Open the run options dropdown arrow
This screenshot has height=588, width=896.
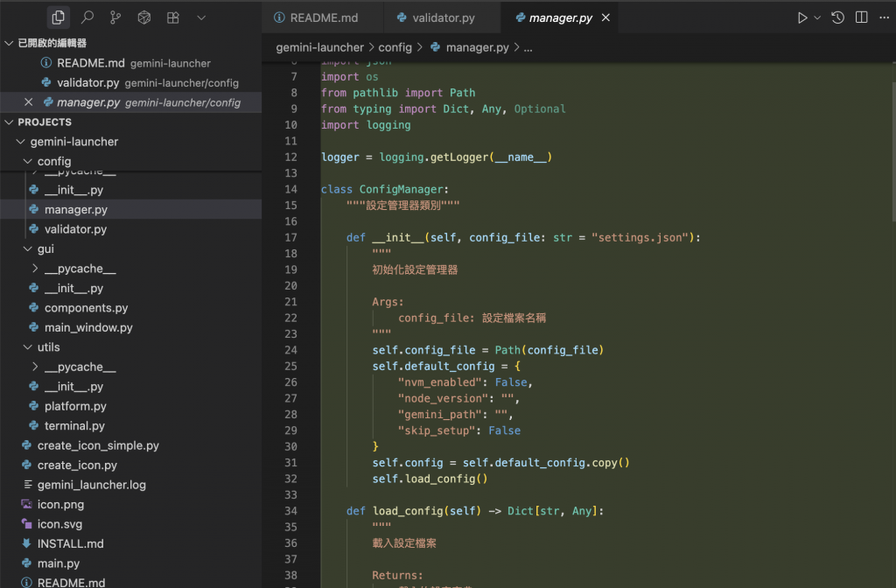817,17
